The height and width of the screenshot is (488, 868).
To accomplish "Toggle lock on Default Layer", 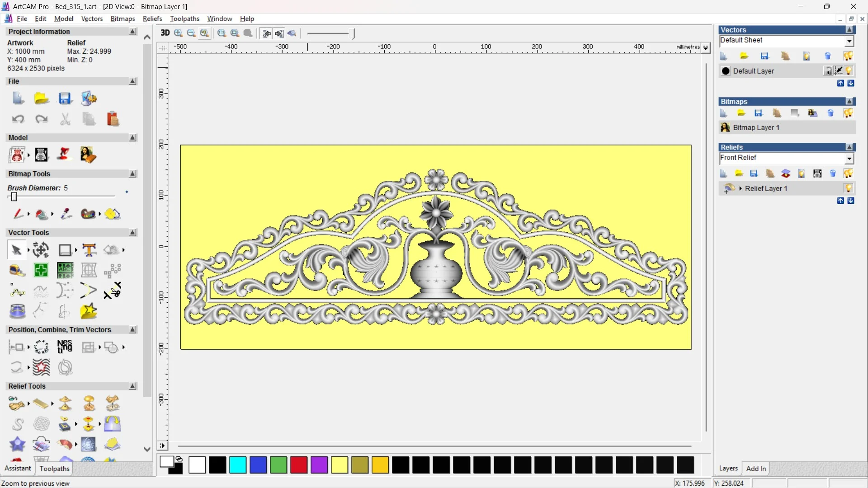I will coord(828,71).
